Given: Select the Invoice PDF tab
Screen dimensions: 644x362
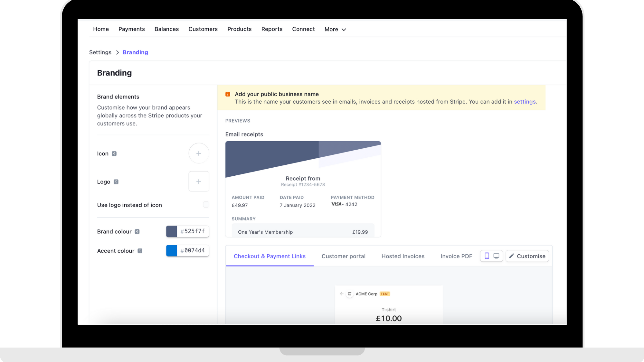Looking at the screenshot, I should tap(456, 256).
